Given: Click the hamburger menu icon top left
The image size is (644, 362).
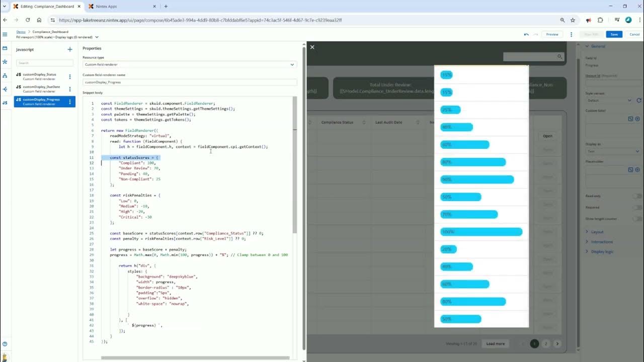Looking at the screenshot, I should coord(5,34).
